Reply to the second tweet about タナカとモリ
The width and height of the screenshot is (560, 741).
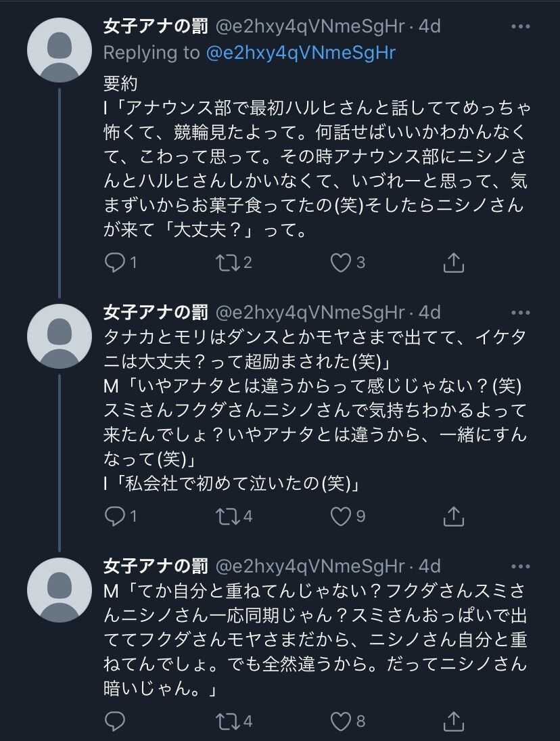[x=114, y=517]
